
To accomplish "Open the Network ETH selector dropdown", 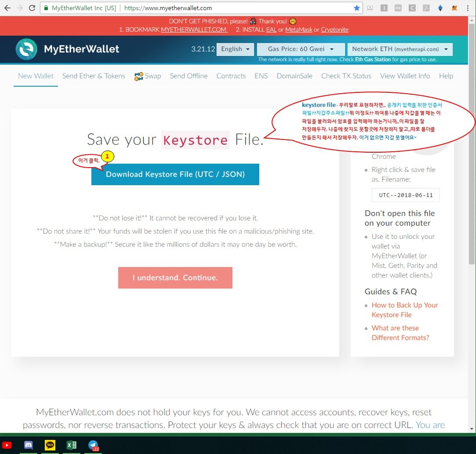I will tap(400, 49).
